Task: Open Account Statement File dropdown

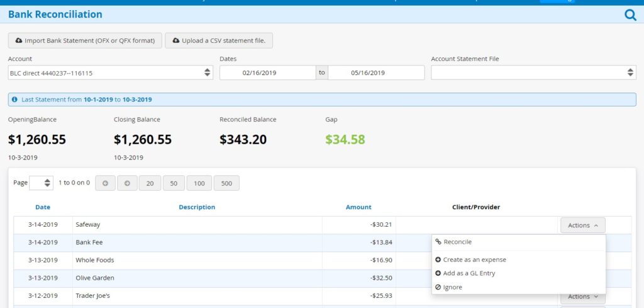Action: click(533, 73)
